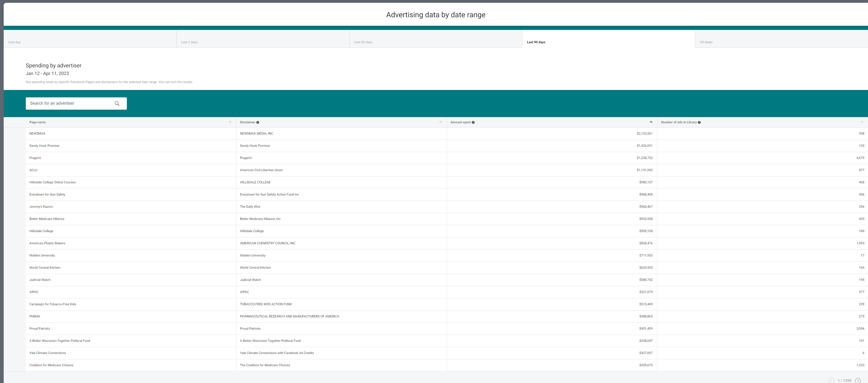This screenshot has width=868, height=383.
Task: Click A Better Wisconsin Together Political Fund page
Action: pos(60,341)
